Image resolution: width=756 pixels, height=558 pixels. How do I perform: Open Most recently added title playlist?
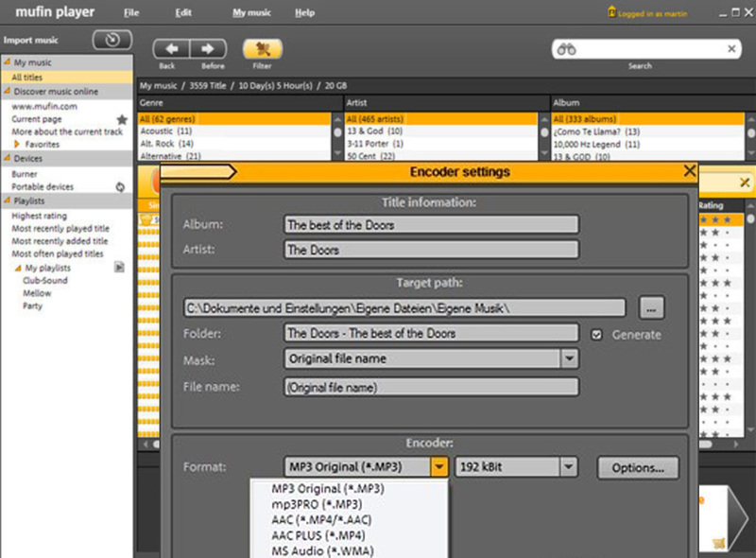click(60, 241)
